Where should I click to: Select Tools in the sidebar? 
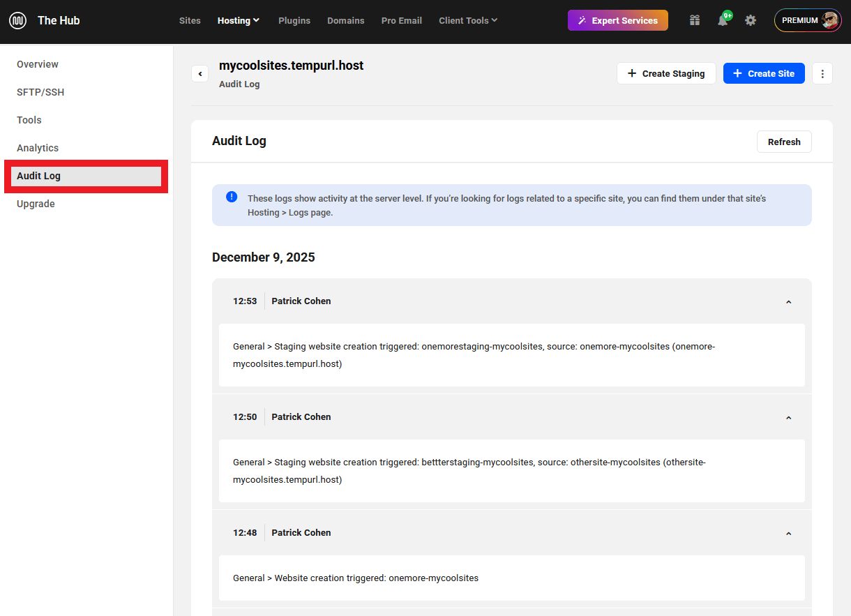click(29, 120)
